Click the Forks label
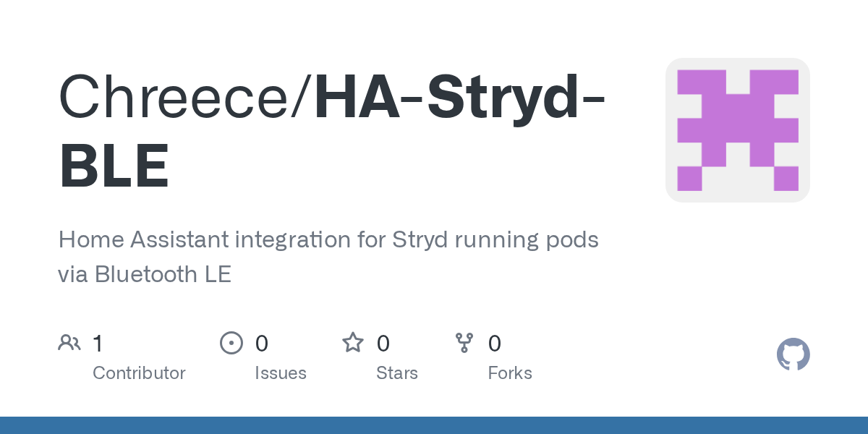 (510, 373)
